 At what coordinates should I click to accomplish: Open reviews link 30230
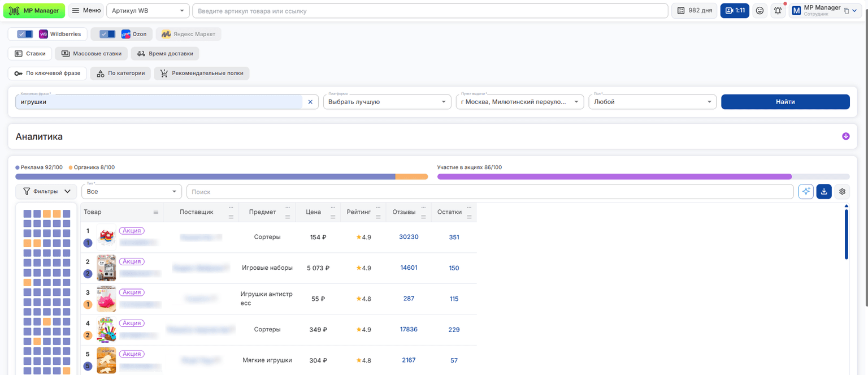[409, 237]
